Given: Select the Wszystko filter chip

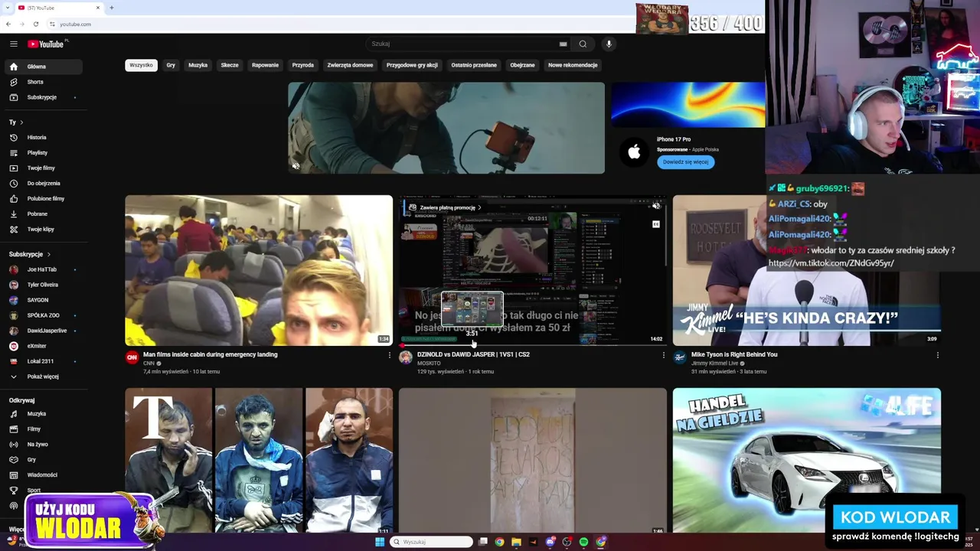Looking at the screenshot, I should click(141, 65).
